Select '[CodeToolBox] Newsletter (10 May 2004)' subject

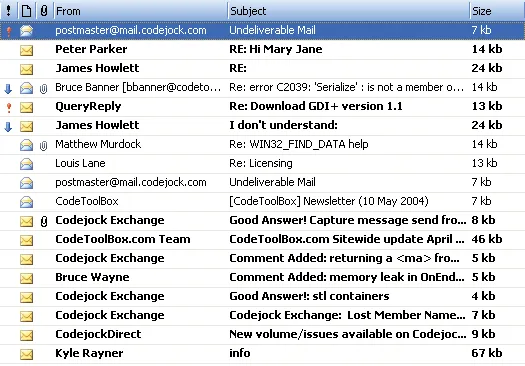pyautogui.click(x=329, y=201)
